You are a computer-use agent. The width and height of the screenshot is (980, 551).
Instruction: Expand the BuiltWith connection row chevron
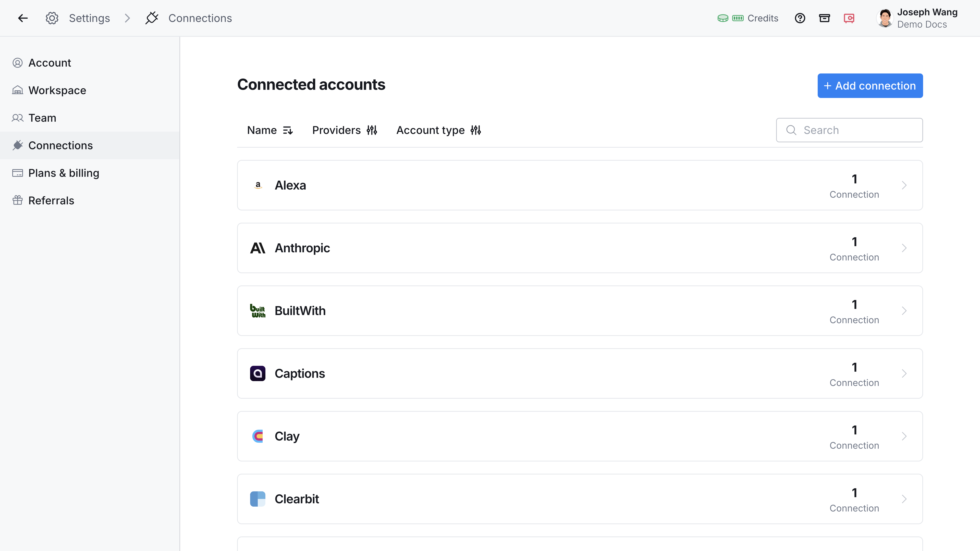click(x=904, y=311)
